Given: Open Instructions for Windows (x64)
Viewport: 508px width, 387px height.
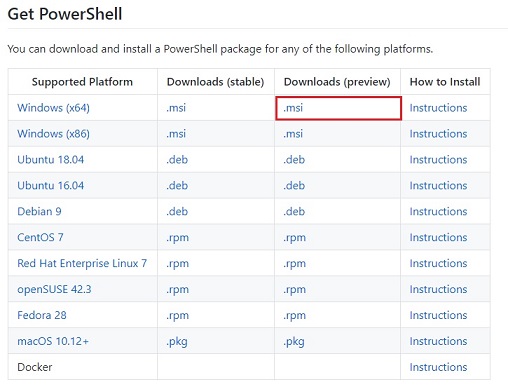Looking at the screenshot, I should (438, 108).
